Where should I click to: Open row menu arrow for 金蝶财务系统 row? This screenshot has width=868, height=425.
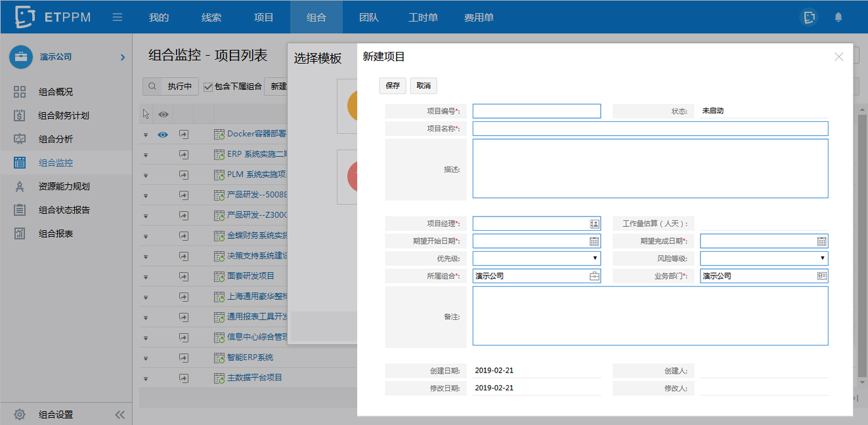tap(146, 236)
